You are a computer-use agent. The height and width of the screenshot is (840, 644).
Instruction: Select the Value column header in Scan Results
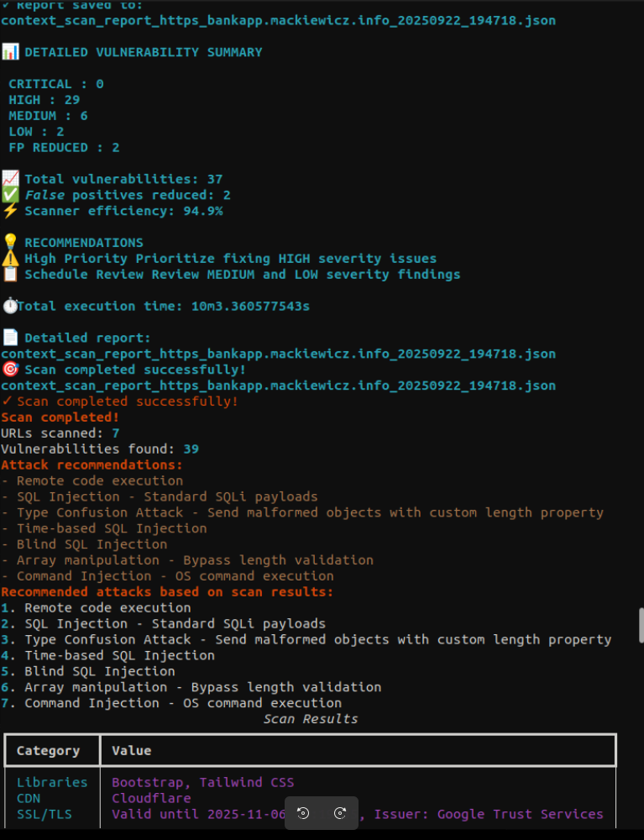pyautogui.click(x=132, y=750)
